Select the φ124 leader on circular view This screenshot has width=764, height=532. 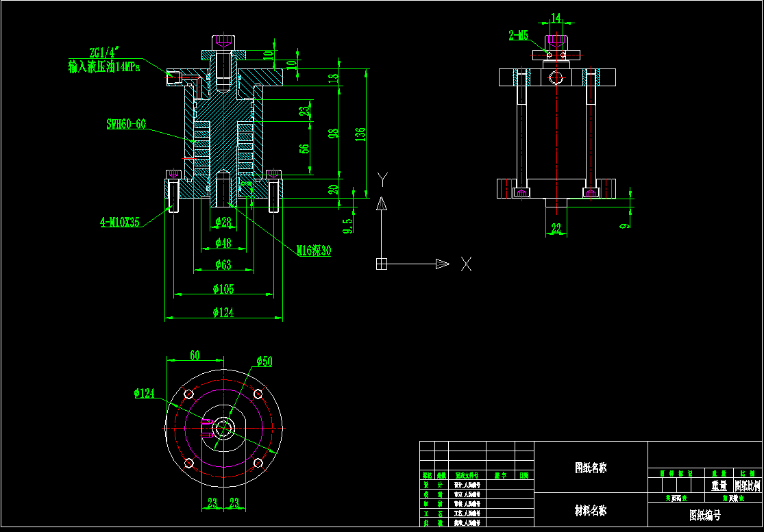(x=144, y=393)
